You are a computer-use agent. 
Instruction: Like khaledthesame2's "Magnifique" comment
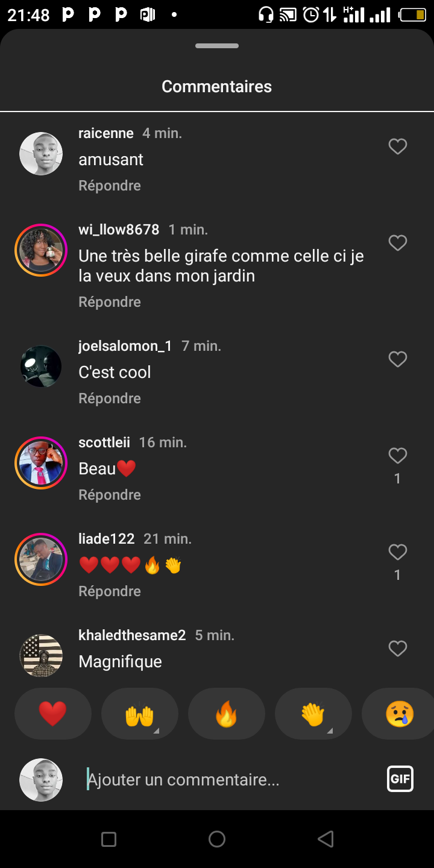[397, 649]
